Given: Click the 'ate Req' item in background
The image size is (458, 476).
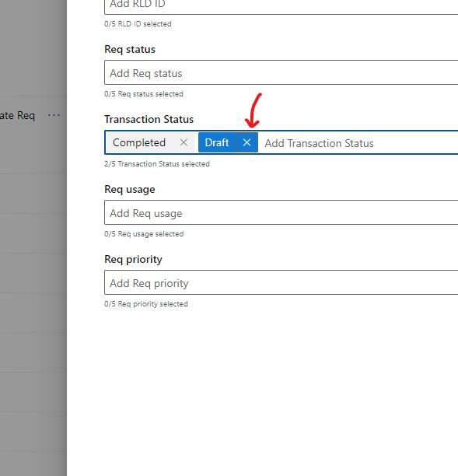Looking at the screenshot, I should (x=17, y=115).
